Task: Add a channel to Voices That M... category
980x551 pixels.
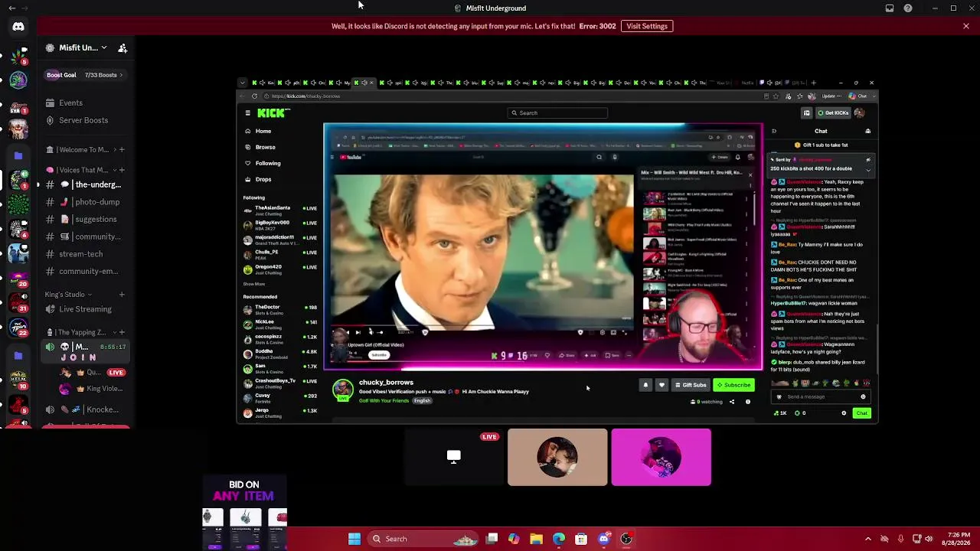Action: coord(122,170)
